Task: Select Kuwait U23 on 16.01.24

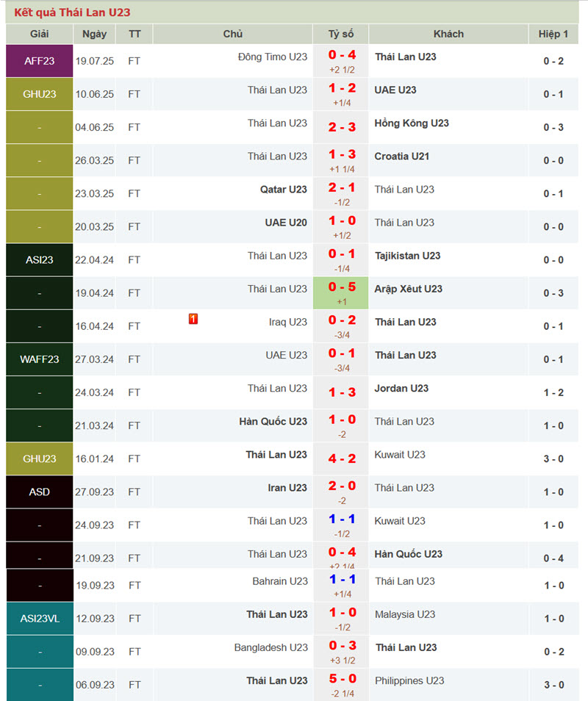Action: pyautogui.click(x=400, y=455)
